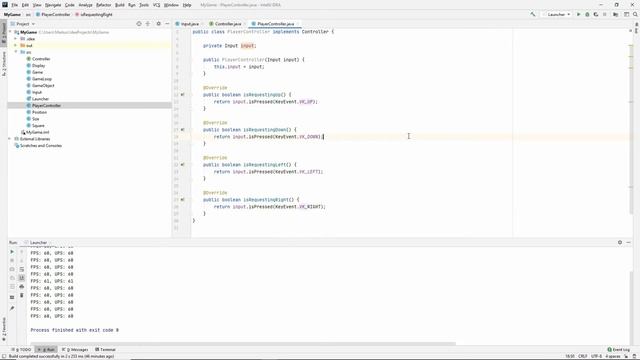
Task: Hide the Project panel with minus icon
Action: (167, 24)
